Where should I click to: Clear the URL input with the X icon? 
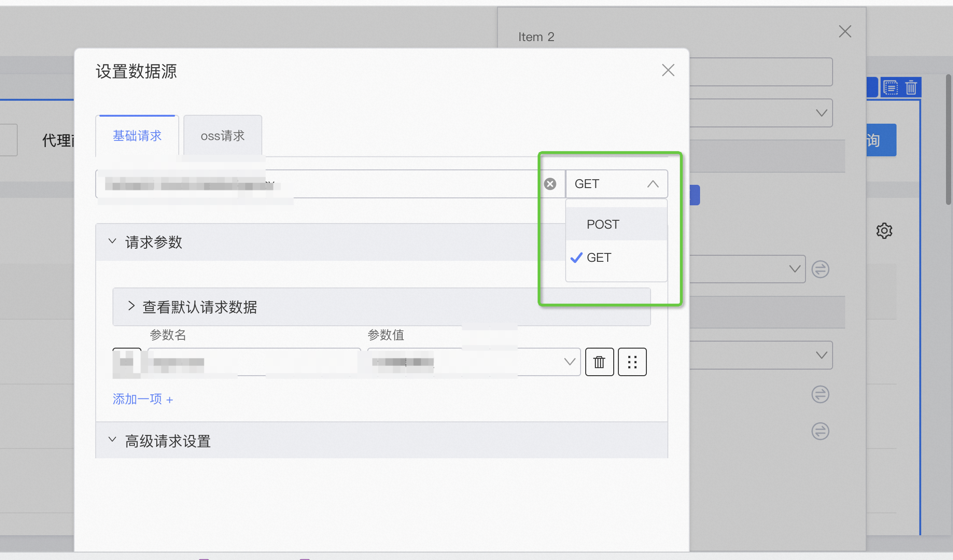(550, 184)
